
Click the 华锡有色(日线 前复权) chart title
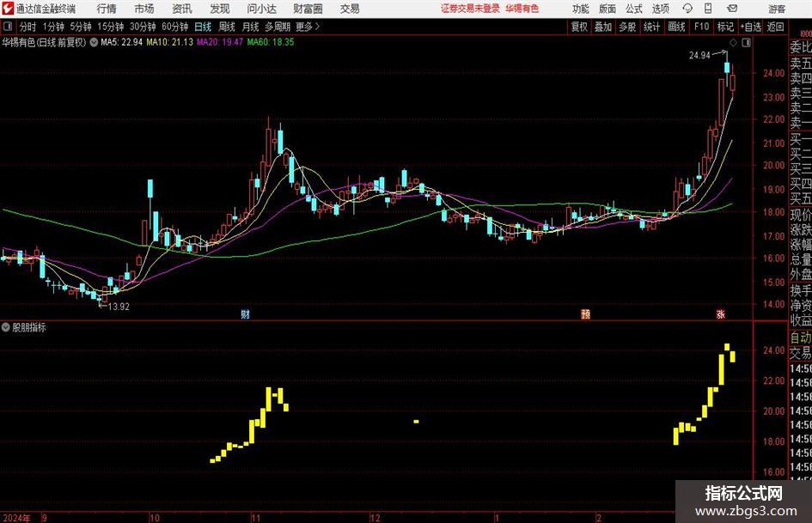(x=44, y=42)
